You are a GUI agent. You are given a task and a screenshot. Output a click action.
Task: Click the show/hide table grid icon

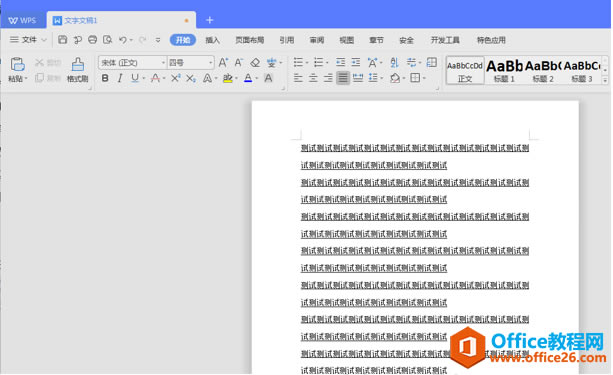(432, 62)
